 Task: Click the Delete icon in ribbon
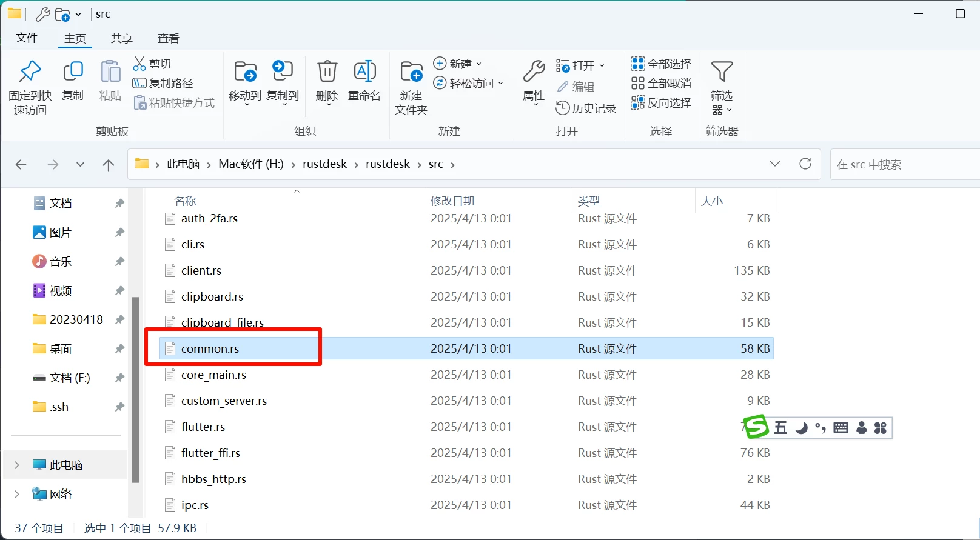[327, 73]
